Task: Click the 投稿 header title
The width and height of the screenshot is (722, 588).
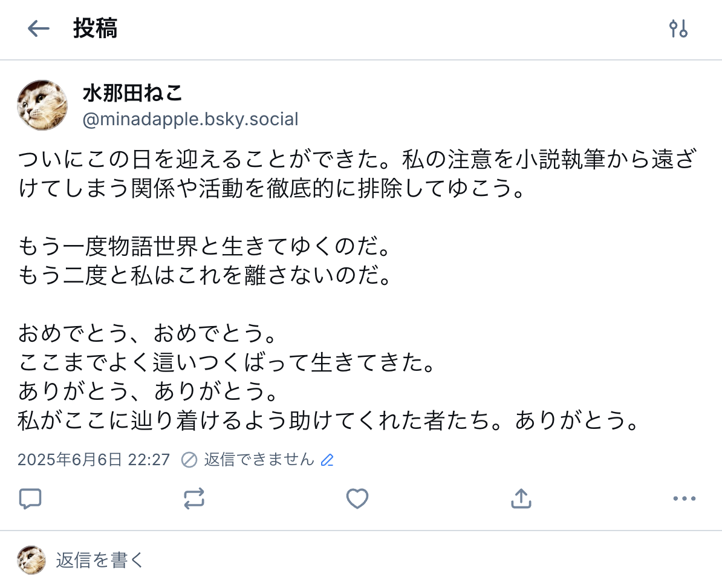Action: (95, 28)
